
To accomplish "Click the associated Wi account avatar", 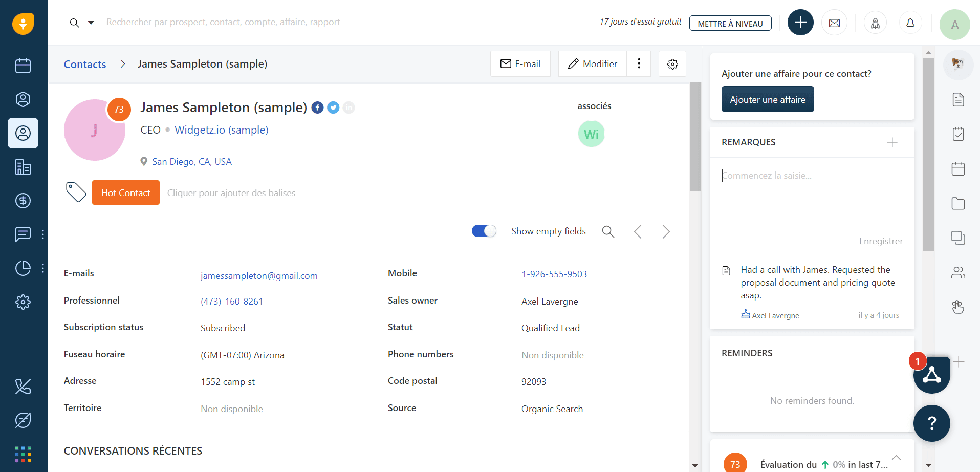I will (x=591, y=134).
